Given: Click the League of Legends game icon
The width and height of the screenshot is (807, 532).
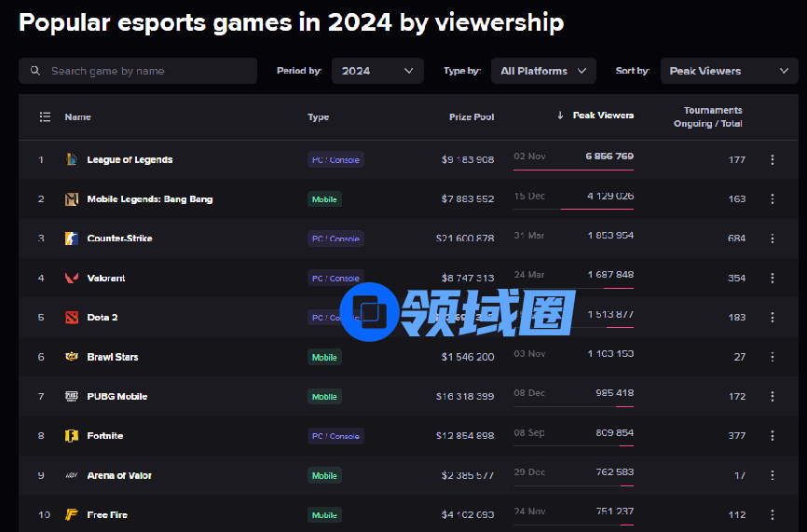Looking at the screenshot, I should [x=72, y=159].
